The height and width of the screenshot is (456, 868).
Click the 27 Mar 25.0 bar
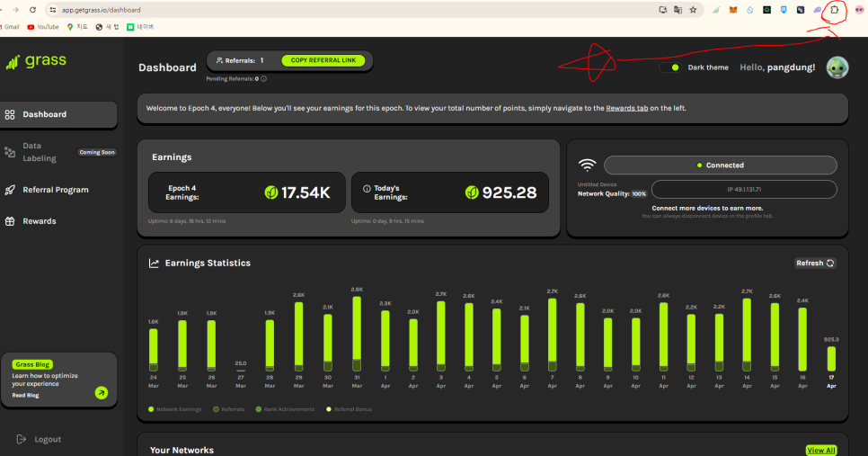pos(240,371)
